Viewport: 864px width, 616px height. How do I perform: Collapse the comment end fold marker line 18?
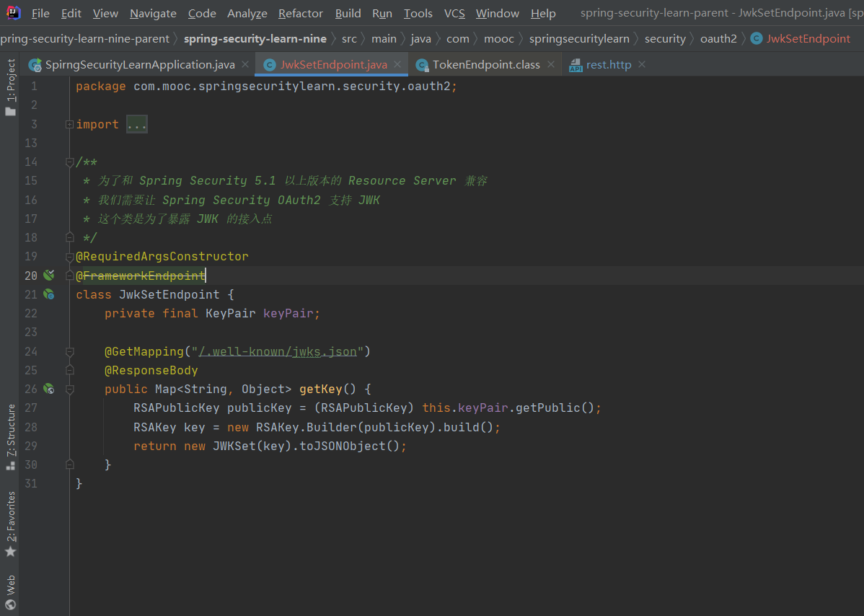[69, 237]
